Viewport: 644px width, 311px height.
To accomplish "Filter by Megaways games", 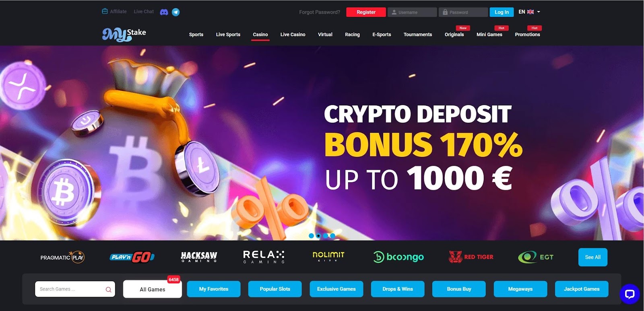I will [x=520, y=289].
